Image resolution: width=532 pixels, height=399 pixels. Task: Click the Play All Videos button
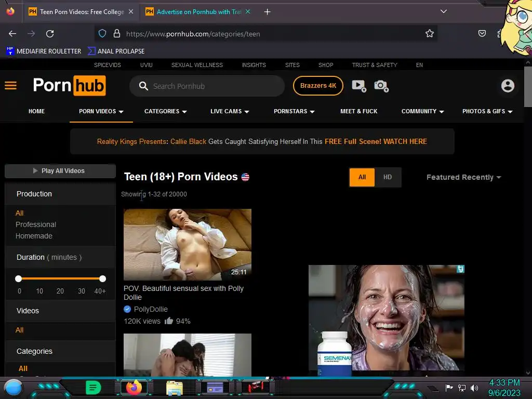60,171
